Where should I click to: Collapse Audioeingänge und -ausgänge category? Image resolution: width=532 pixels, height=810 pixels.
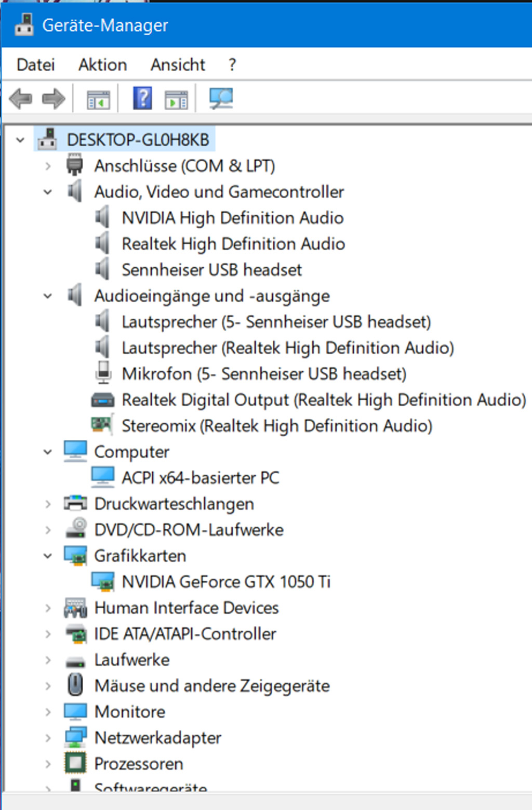(48, 296)
